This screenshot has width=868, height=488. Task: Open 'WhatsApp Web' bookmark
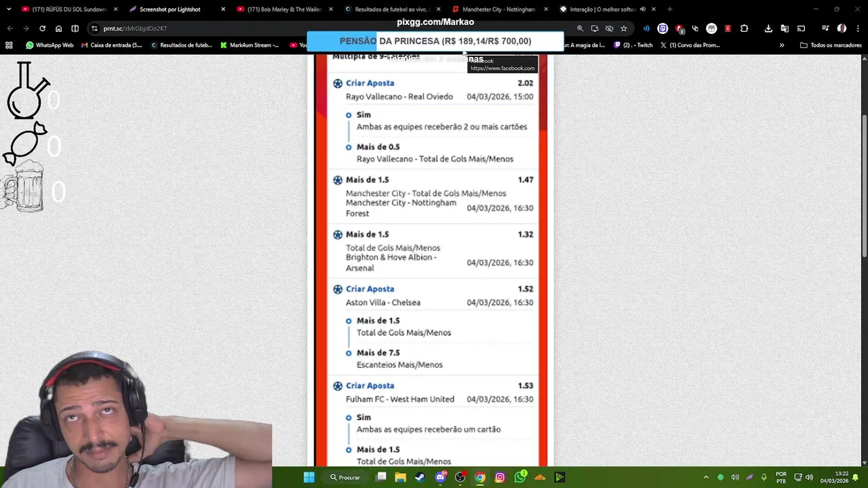[x=50, y=45]
